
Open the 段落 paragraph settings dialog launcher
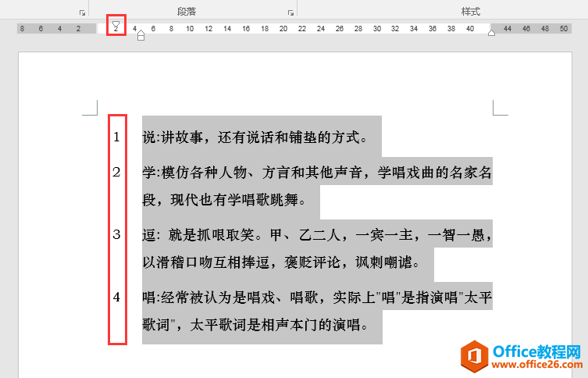point(290,12)
